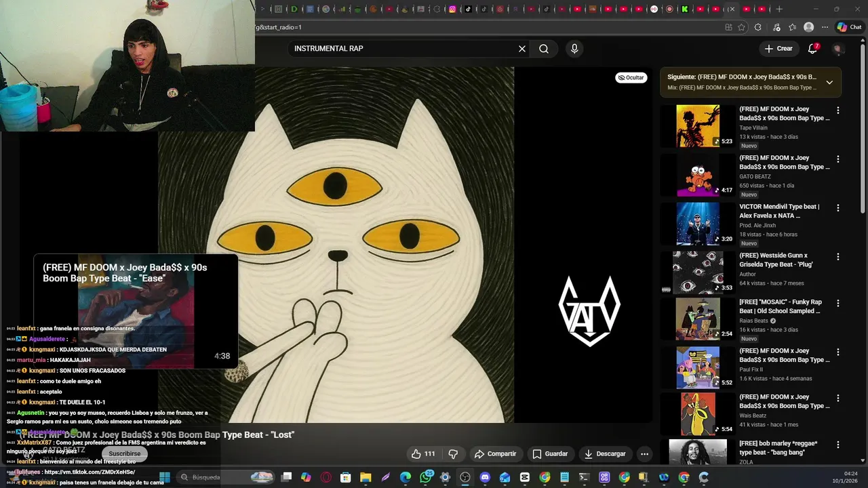The image size is (868, 488).
Task: Open more actions menu beside Descargar
Action: point(645,454)
